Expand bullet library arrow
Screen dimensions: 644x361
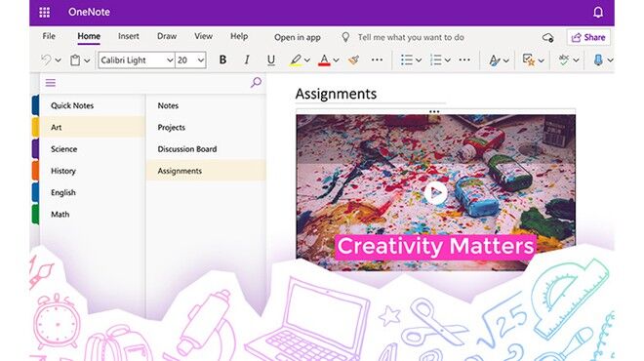(x=419, y=60)
